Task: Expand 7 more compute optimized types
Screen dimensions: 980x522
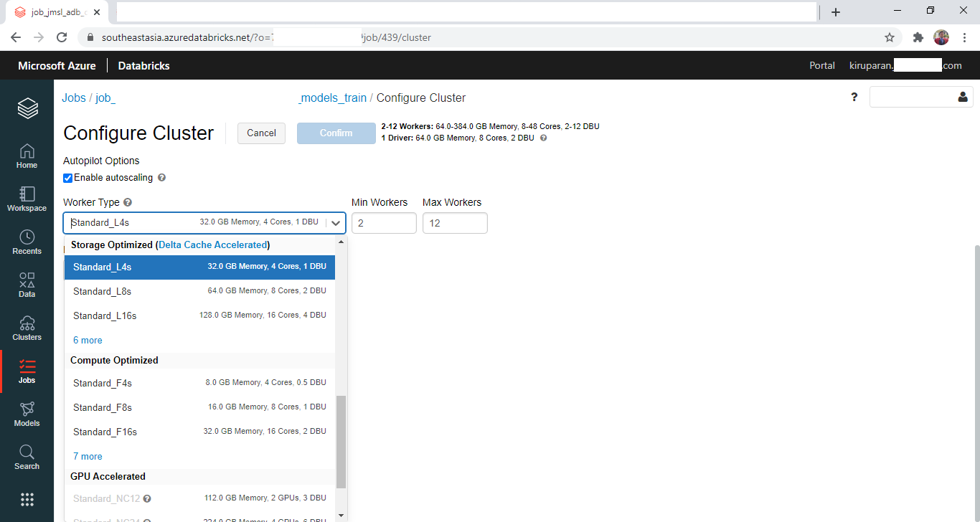Action: 88,457
